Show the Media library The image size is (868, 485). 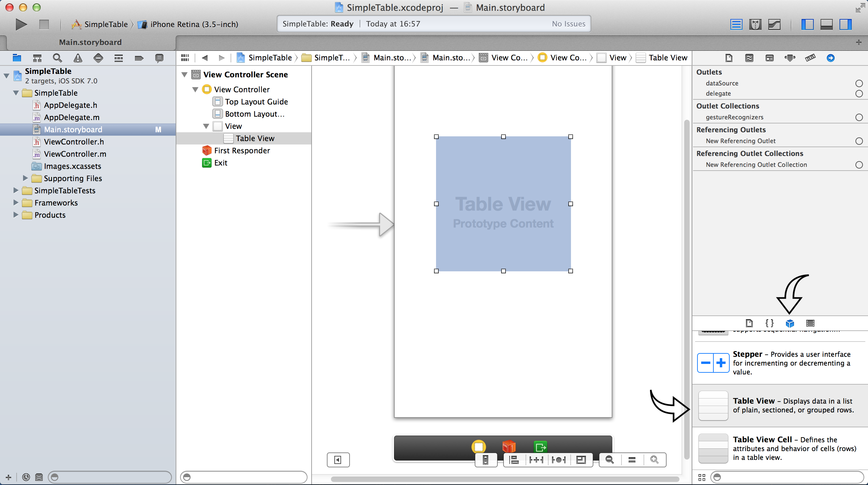[810, 323]
